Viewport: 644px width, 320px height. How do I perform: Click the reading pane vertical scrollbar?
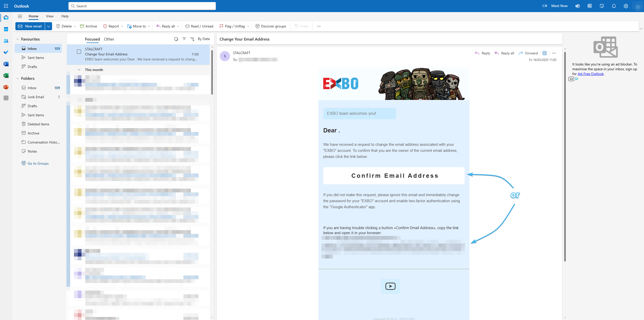click(x=565, y=157)
